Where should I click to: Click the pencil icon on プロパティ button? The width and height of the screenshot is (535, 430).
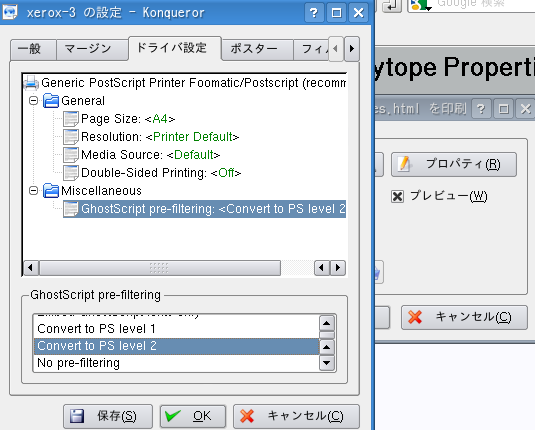click(x=404, y=163)
